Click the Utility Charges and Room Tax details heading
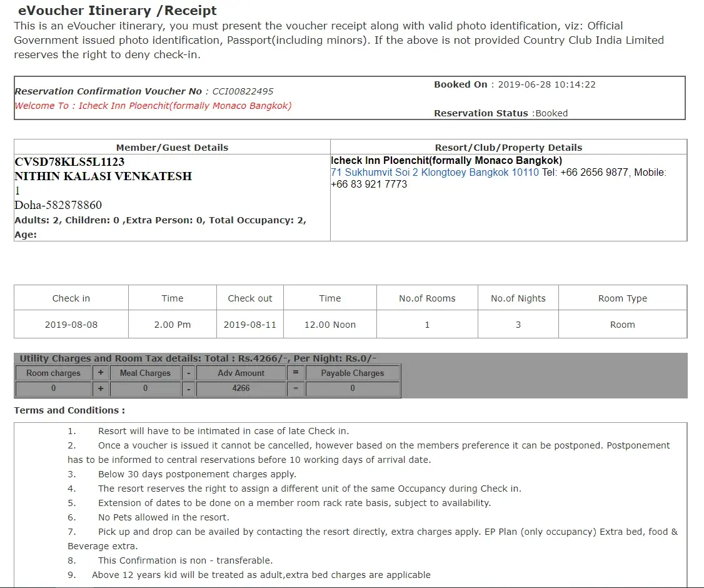 [198, 358]
